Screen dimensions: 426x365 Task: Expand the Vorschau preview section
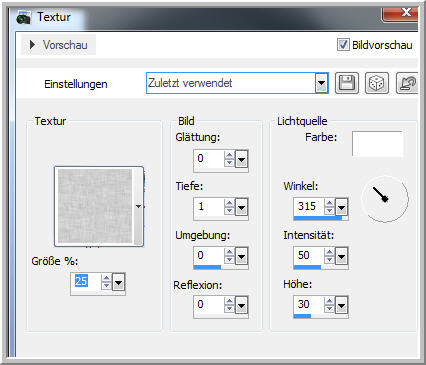pos(32,45)
